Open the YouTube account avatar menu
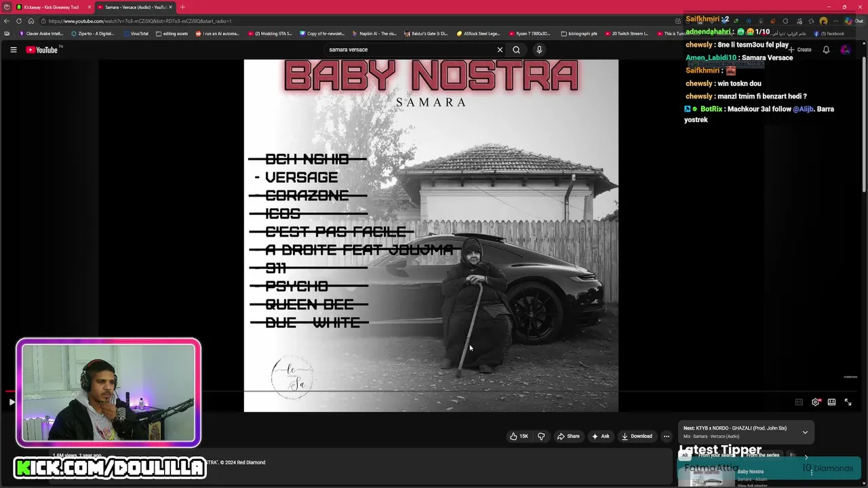This screenshot has height=488, width=868. 846,49
